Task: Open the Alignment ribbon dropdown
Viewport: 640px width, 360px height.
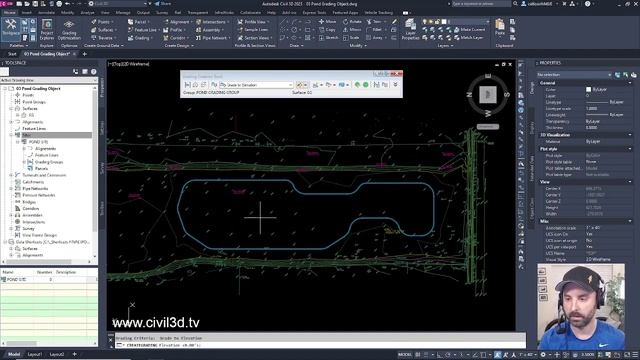Action: (x=178, y=21)
